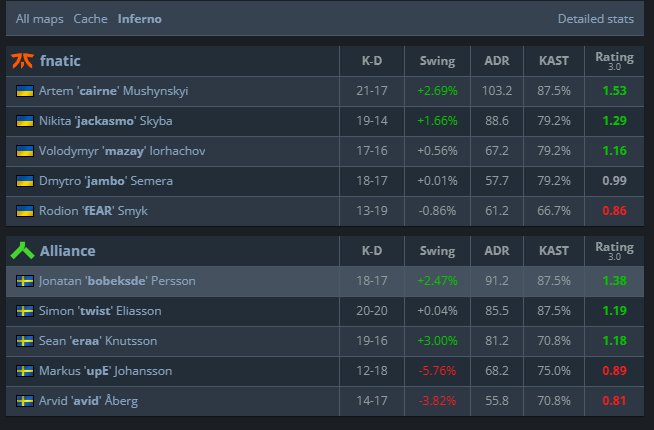This screenshot has height=430, width=654.
Task: Select the Inferno map tab
Action: (x=140, y=19)
